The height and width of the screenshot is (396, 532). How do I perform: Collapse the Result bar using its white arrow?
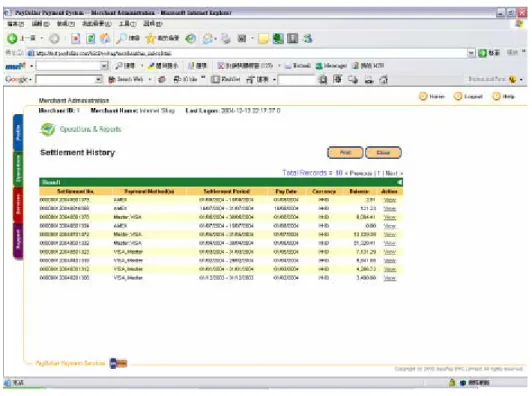point(400,182)
